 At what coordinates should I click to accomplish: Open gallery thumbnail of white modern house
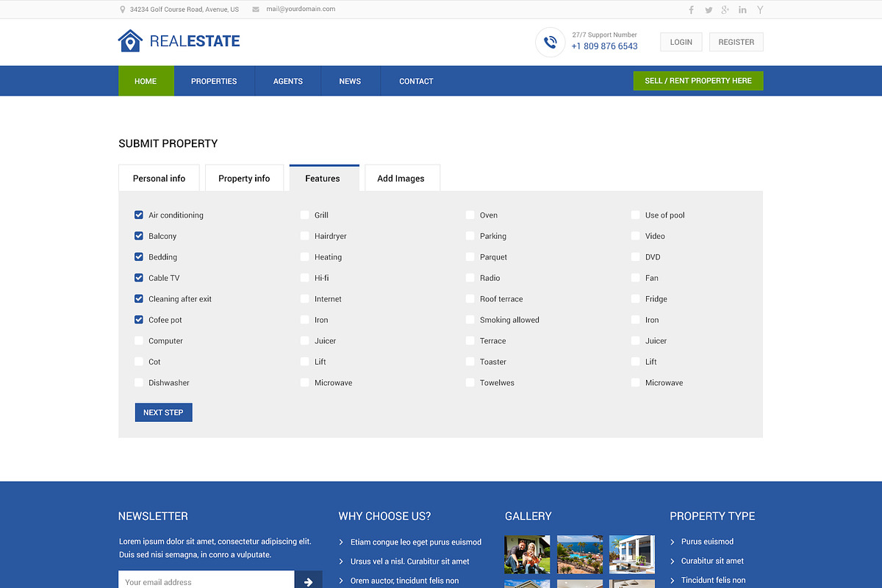click(632, 554)
